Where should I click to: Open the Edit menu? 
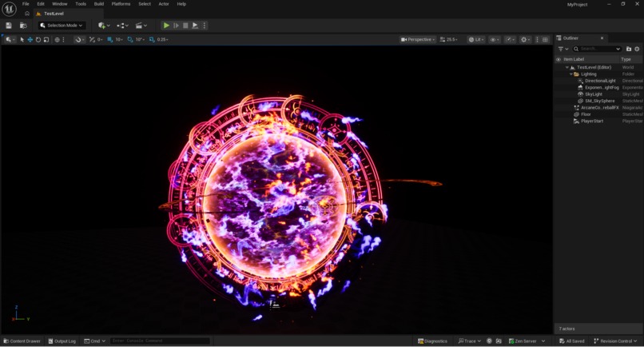(41, 4)
